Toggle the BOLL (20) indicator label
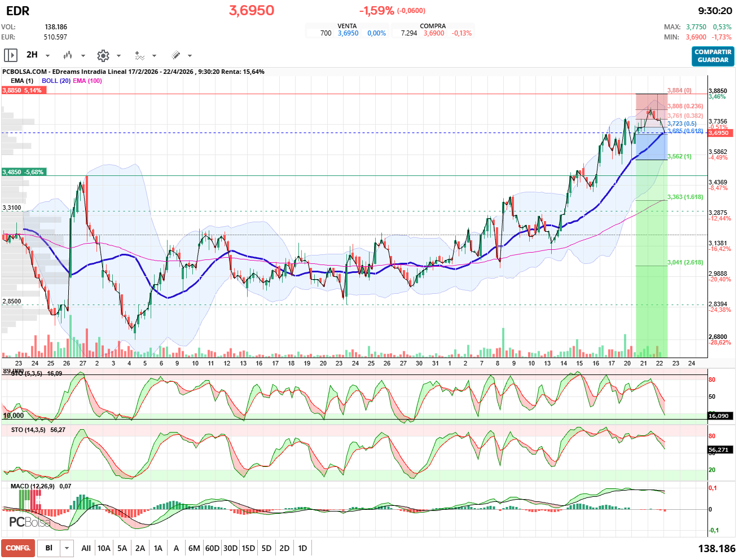Viewport: 743px width, 560px height. pyautogui.click(x=56, y=81)
